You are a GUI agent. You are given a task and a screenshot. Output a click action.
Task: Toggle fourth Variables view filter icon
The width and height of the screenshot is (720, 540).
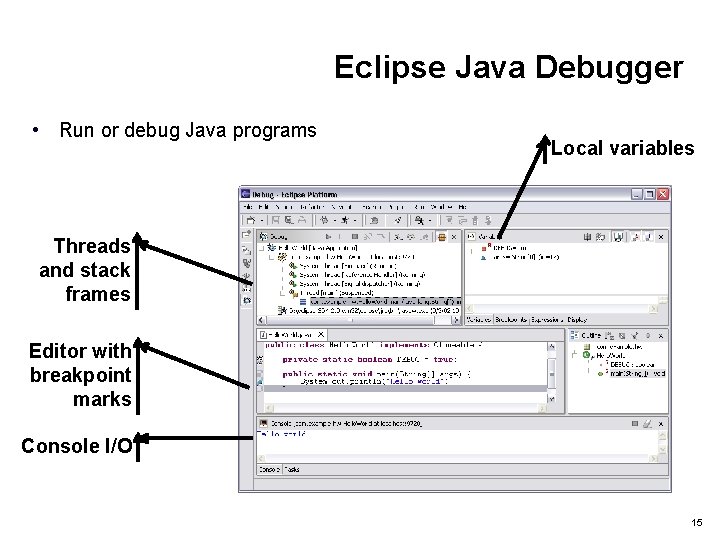(x=636, y=237)
